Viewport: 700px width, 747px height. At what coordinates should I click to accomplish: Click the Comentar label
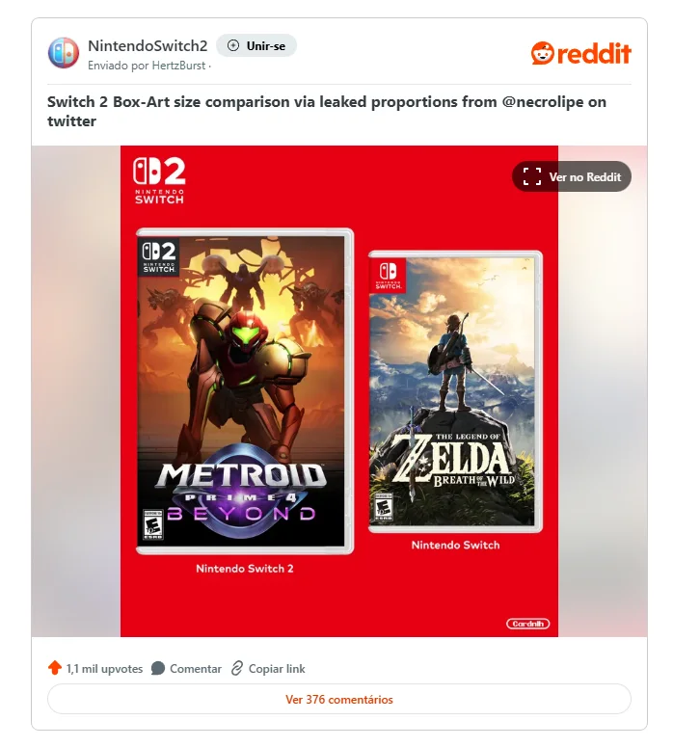[196, 668]
